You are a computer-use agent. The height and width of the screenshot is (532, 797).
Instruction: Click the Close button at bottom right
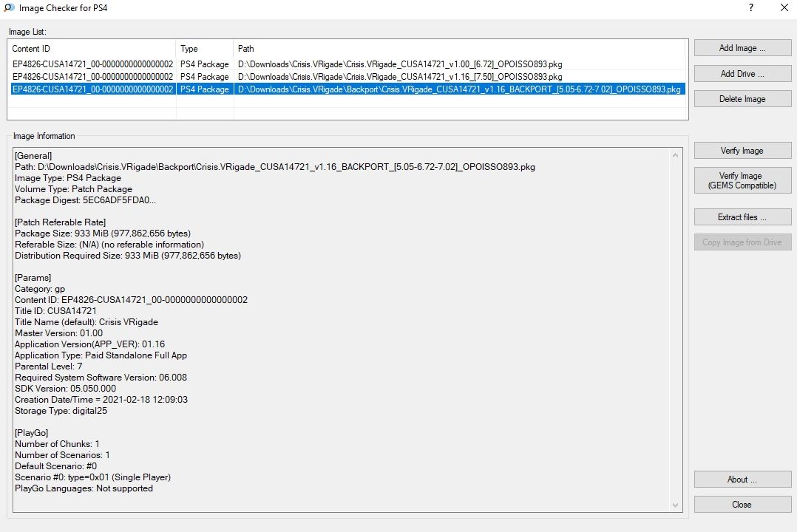tap(742, 505)
